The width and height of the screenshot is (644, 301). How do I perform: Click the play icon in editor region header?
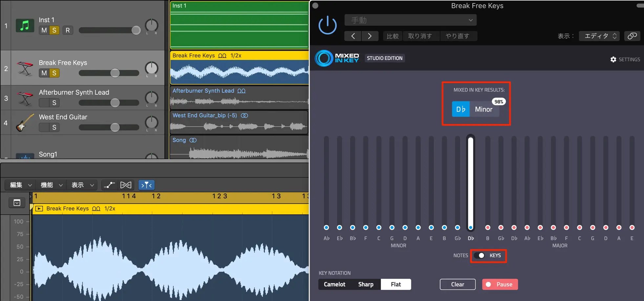pyautogui.click(x=39, y=209)
